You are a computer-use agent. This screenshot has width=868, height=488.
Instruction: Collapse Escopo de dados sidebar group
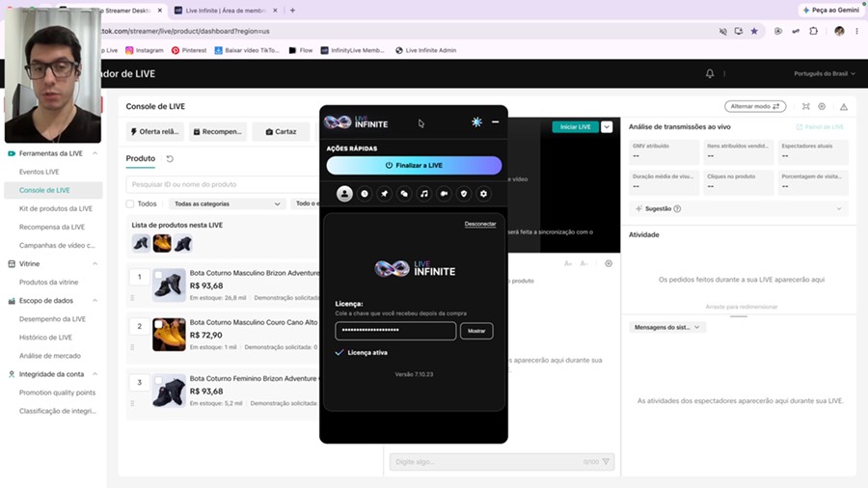(95, 301)
